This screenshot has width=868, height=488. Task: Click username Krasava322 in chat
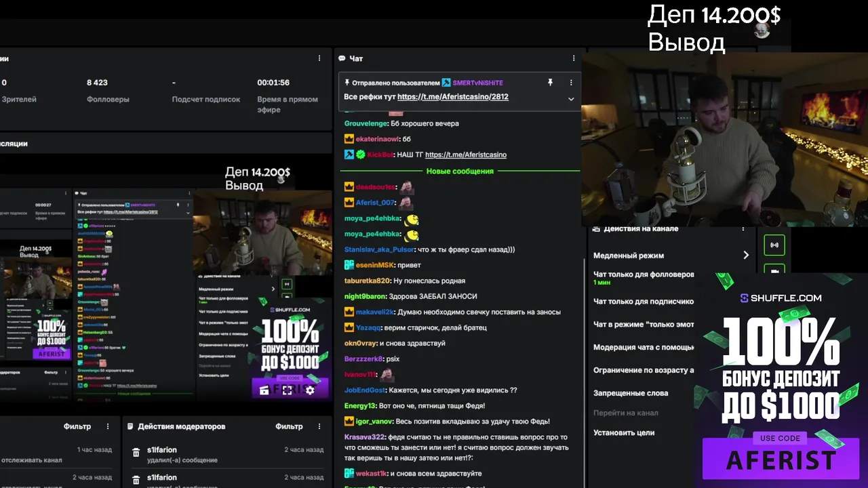click(364, 437)
